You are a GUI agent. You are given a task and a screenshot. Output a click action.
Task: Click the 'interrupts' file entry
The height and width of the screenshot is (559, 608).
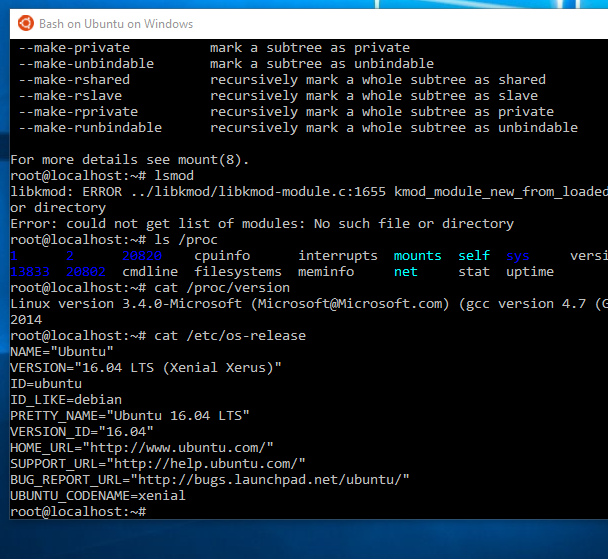(x=338, y=256)
